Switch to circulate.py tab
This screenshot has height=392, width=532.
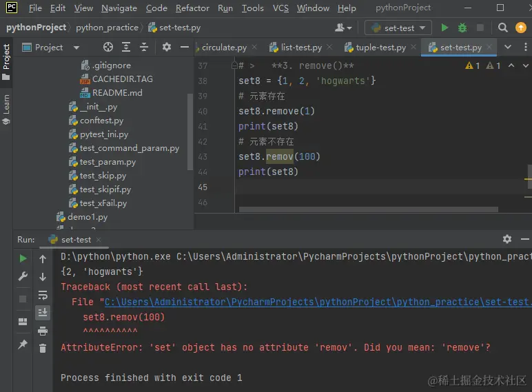point(224,48)
